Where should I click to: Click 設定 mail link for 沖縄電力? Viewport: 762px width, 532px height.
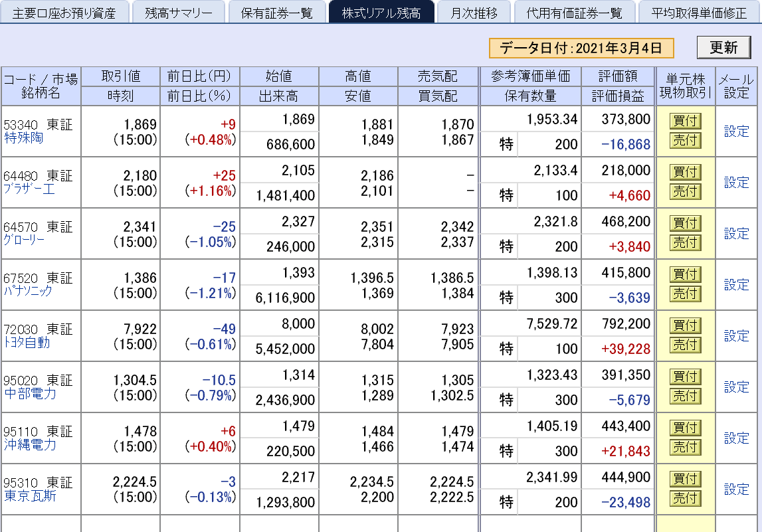click(x=736, y=438)
